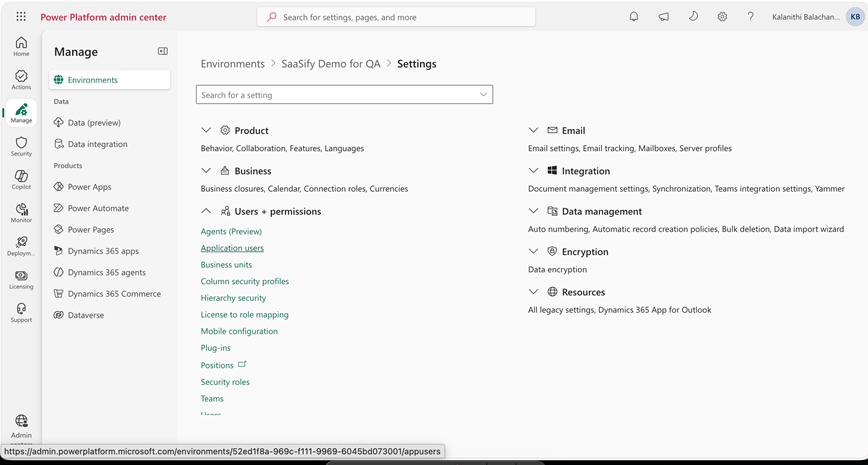Toggle the moon theme icon
This screenshot has height=465, width=868.
tap(693, 17)
